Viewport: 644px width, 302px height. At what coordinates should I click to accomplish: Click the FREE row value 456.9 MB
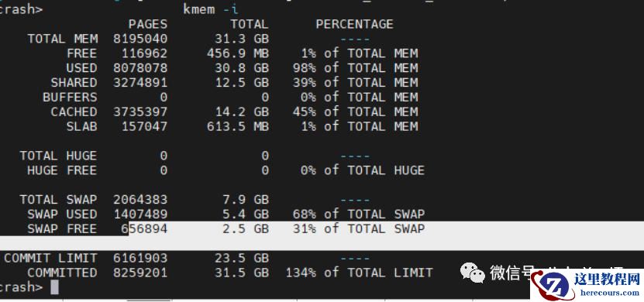coord(238,53)
